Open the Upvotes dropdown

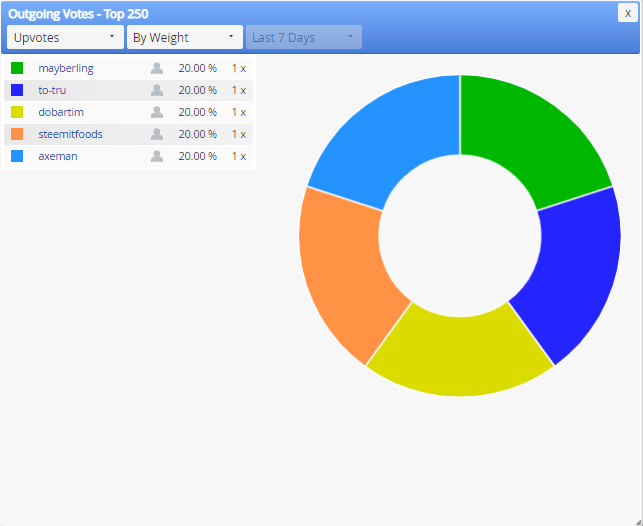pyautogui.click(x=65, y=37)
